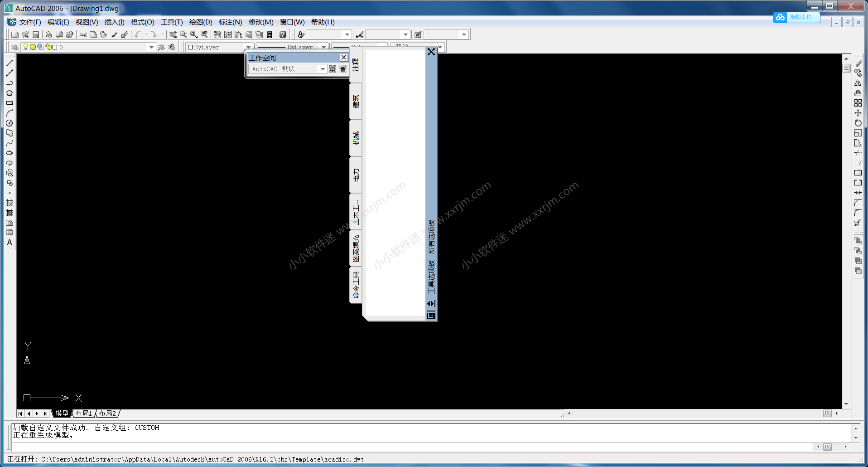Open the 绘图(D) menu

coord(200,22)
